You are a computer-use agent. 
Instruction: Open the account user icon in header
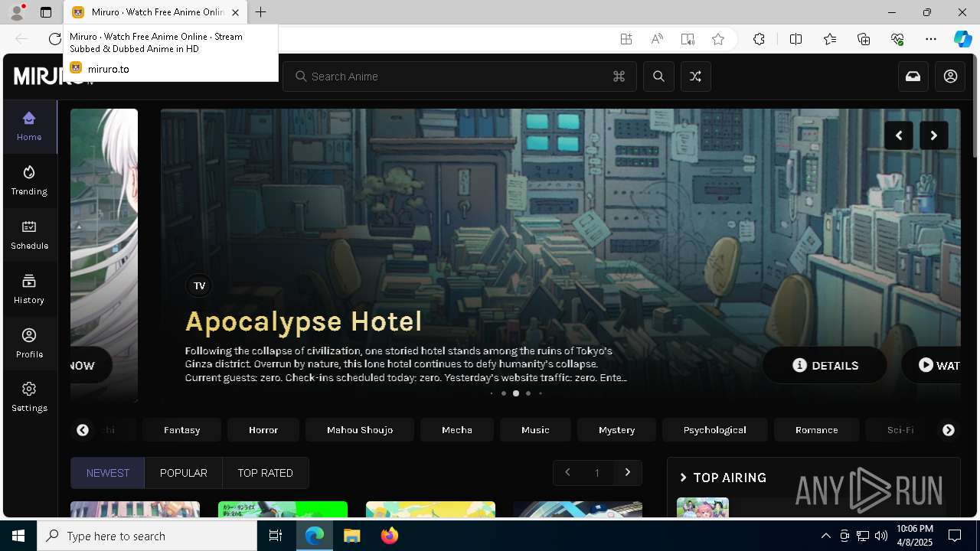[x=950, y=77]
